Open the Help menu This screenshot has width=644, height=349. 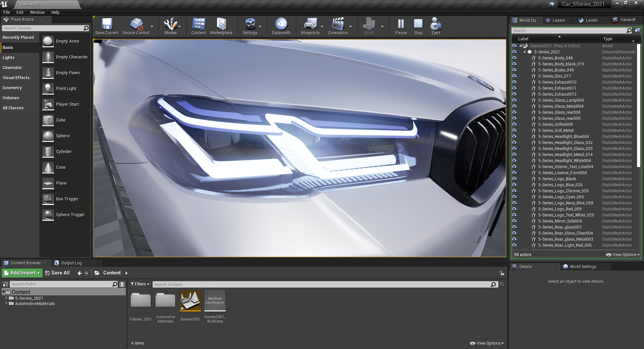click(x=55, y=12)
